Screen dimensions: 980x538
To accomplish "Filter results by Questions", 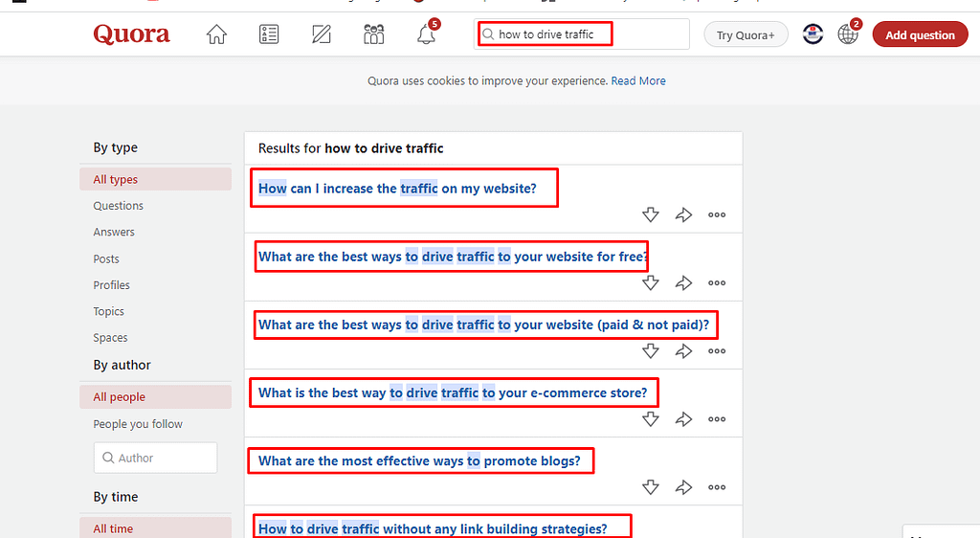I will 118,206.
